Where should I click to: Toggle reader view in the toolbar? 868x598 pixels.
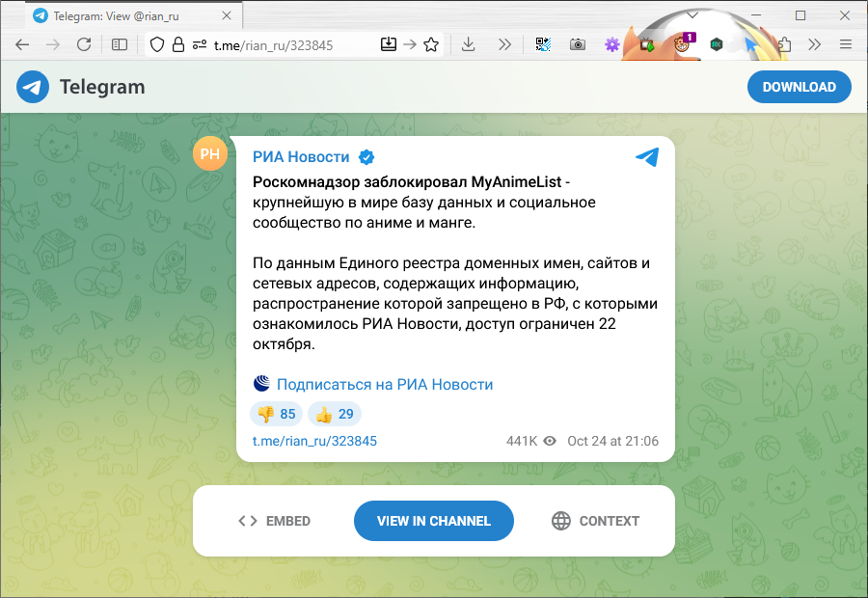pyautogui.click(x=120, y=44)
